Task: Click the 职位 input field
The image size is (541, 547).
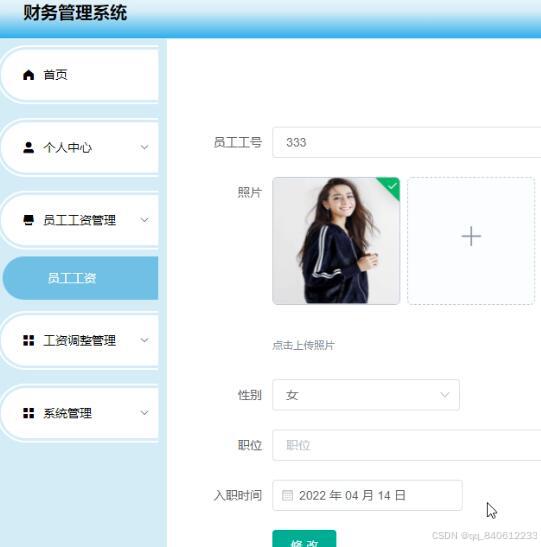Action: click(407, 445)
